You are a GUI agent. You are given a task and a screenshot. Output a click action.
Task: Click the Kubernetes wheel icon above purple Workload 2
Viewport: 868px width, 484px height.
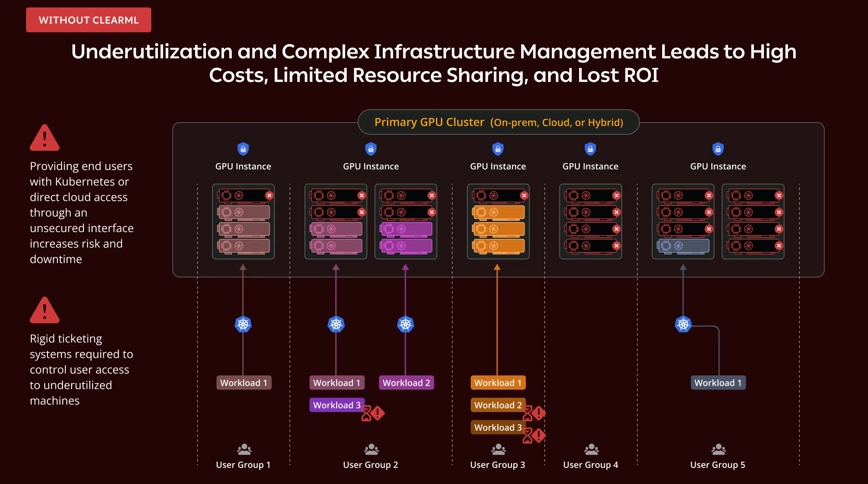(405, 324)
